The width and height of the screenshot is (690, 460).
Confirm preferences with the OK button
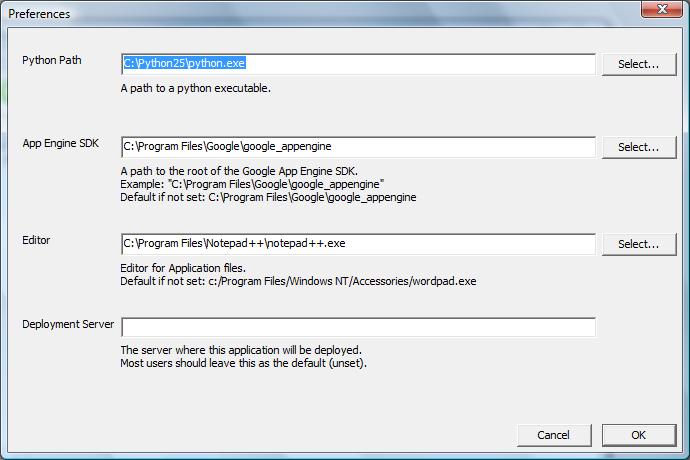click(x=639, y=435)
